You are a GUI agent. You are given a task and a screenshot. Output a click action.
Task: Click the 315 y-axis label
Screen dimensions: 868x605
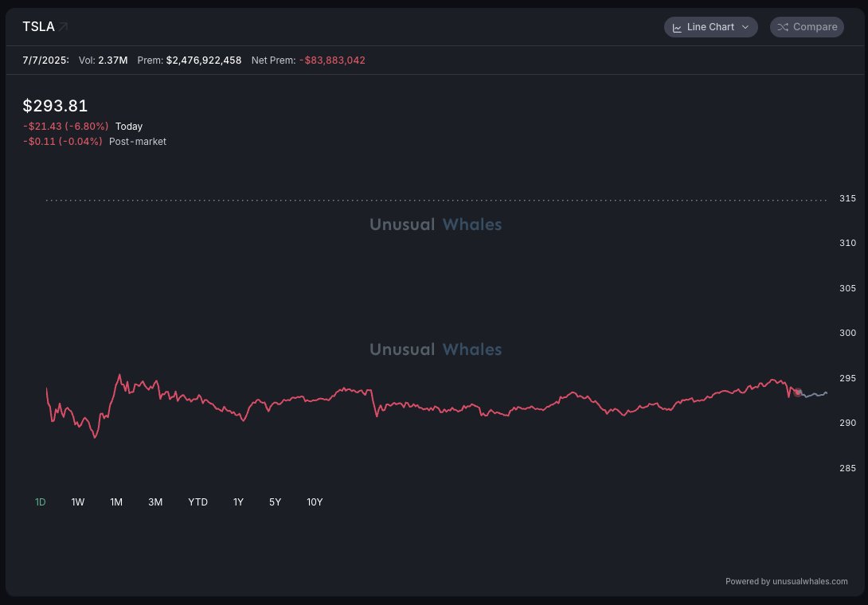click(847, 198)
